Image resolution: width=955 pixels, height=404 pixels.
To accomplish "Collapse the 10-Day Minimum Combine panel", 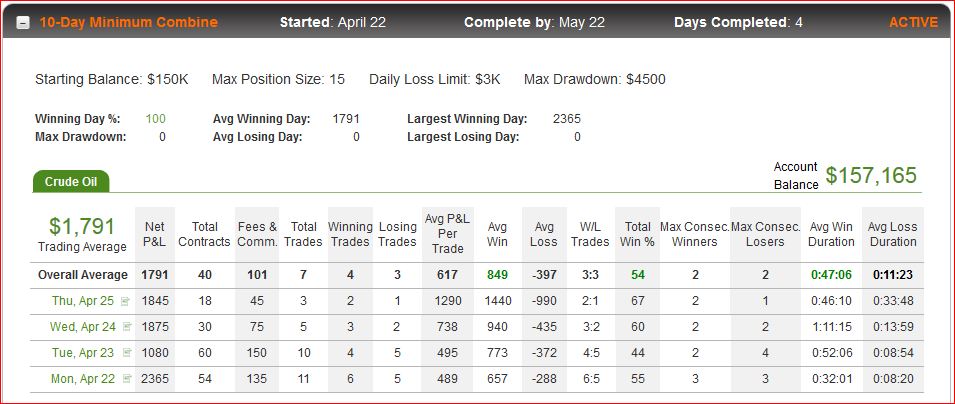I will coord(23,23).
